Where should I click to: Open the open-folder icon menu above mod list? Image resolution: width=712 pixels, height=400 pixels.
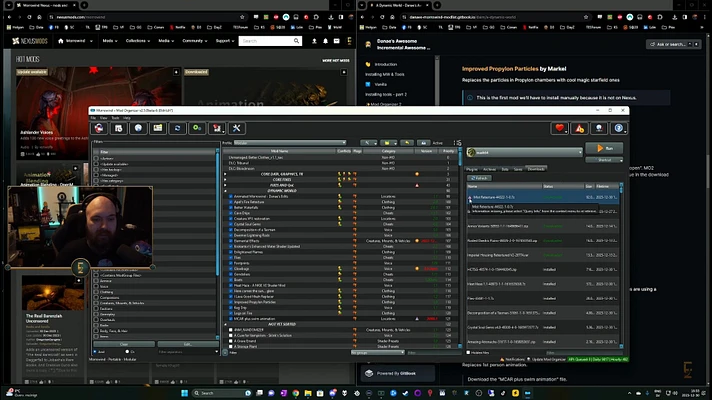tap(388, 143)
